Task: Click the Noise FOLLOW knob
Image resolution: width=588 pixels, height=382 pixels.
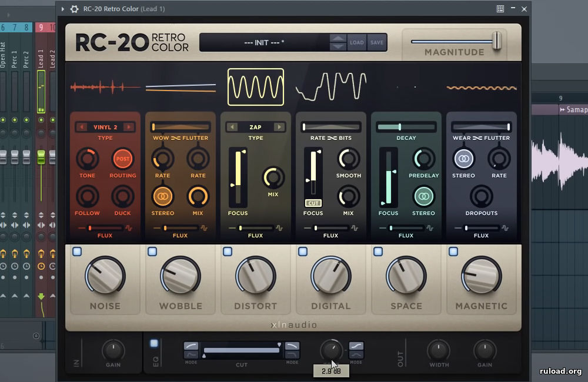Action: (x=88, y=196)
